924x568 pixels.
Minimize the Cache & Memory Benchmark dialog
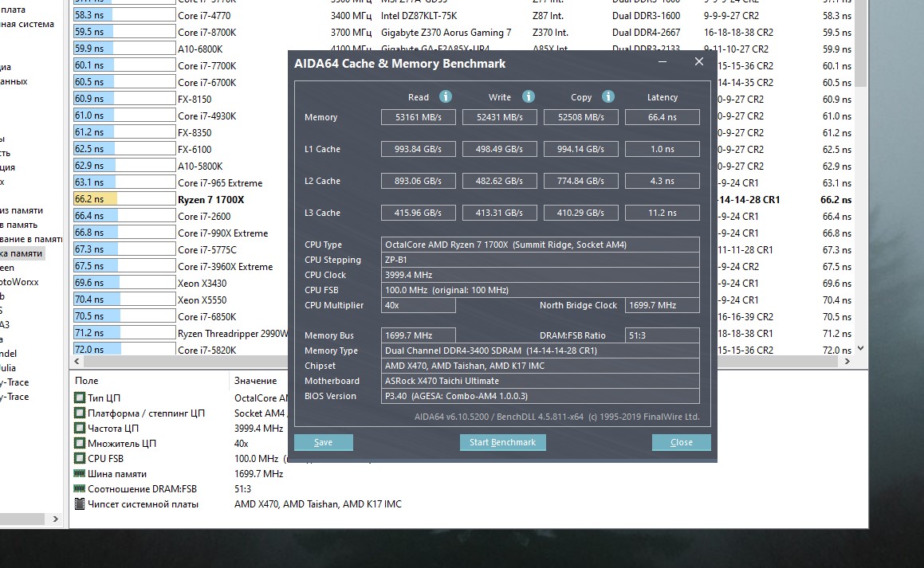(x=663, y=62)
